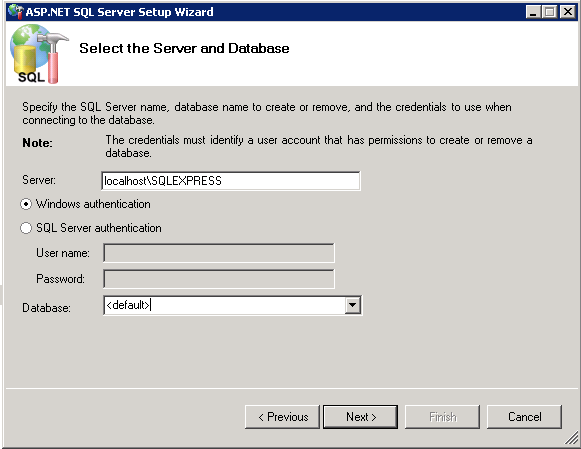Click the greyed-out Finish button

point(442,417)
